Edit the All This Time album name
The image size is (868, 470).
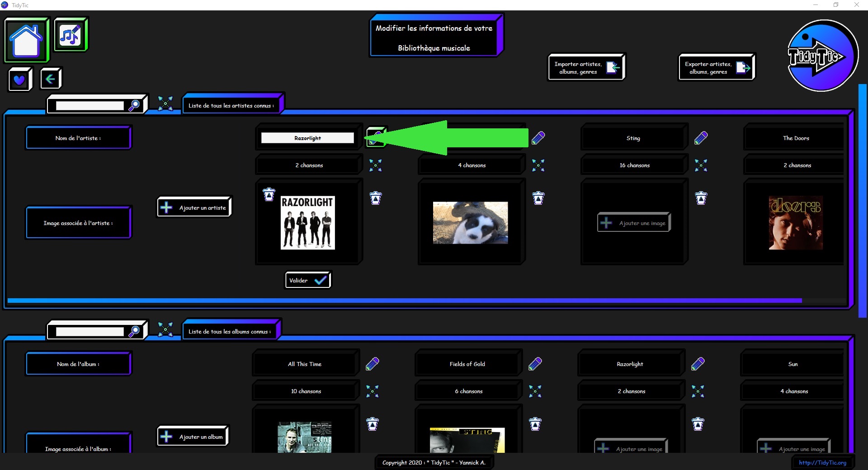point(373,364)
